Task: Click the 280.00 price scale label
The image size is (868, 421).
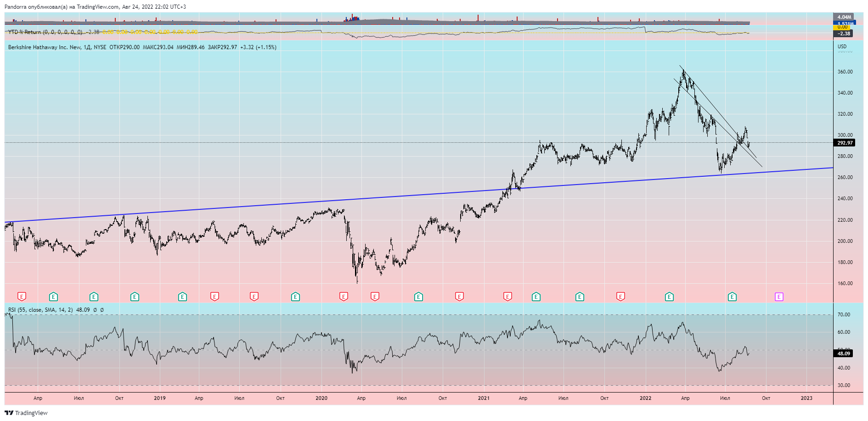Action: point(845,156)
